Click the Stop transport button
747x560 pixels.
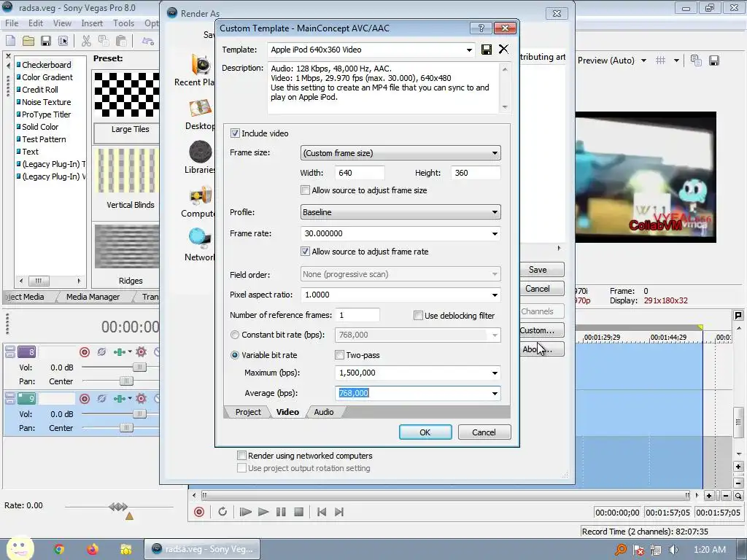tap(298, 512)
